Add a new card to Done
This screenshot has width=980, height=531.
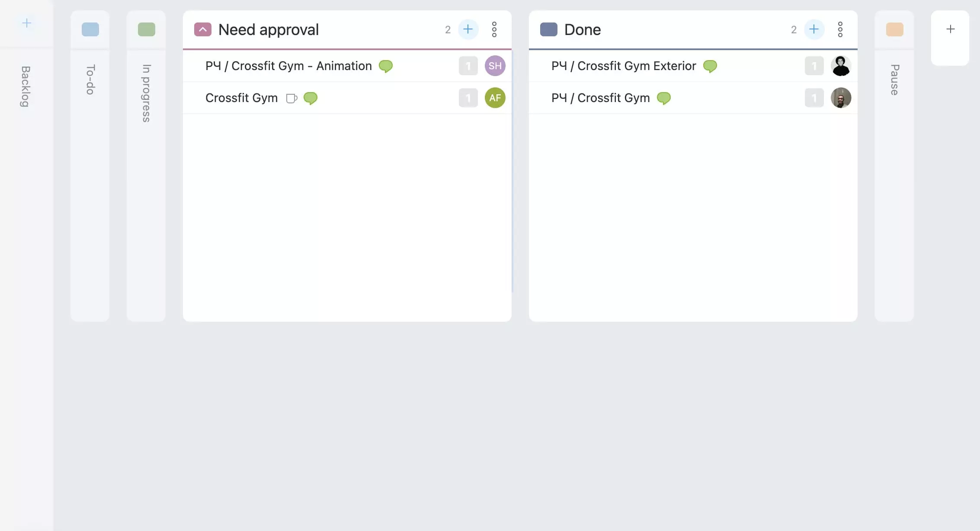tap(814, 29)
